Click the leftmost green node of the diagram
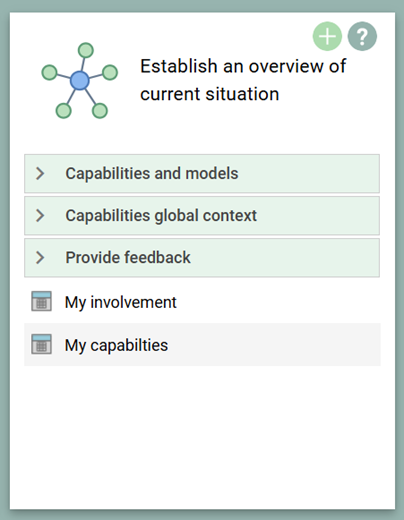This screenshot has width=404, height=520. [x=50, y=73]
